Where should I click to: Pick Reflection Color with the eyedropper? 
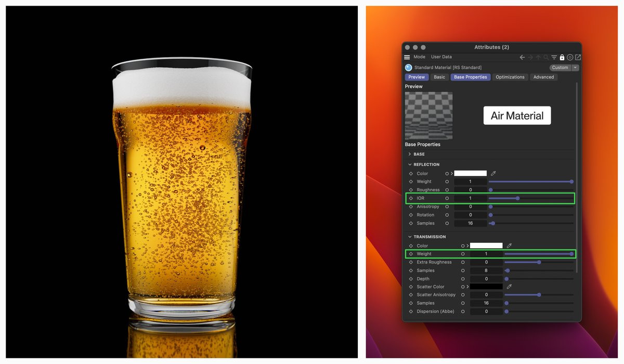tap(493, 174)
